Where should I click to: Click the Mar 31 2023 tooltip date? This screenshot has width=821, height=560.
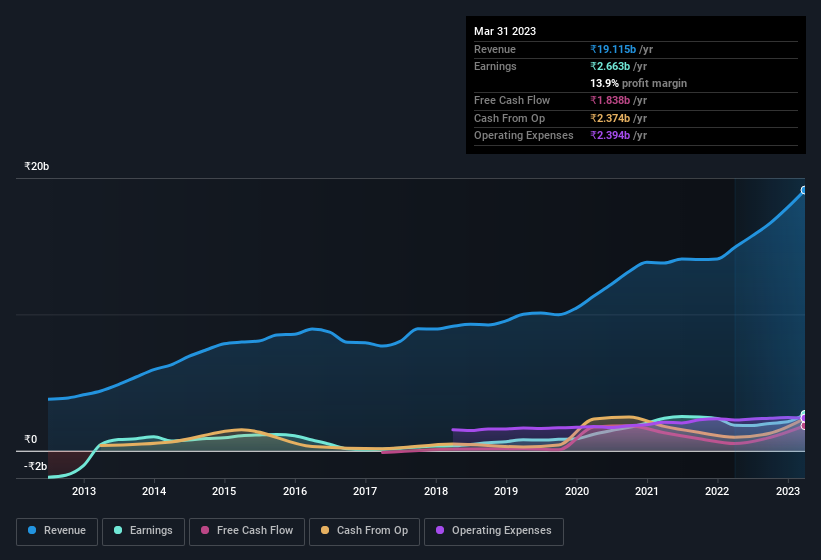[505, 31]
